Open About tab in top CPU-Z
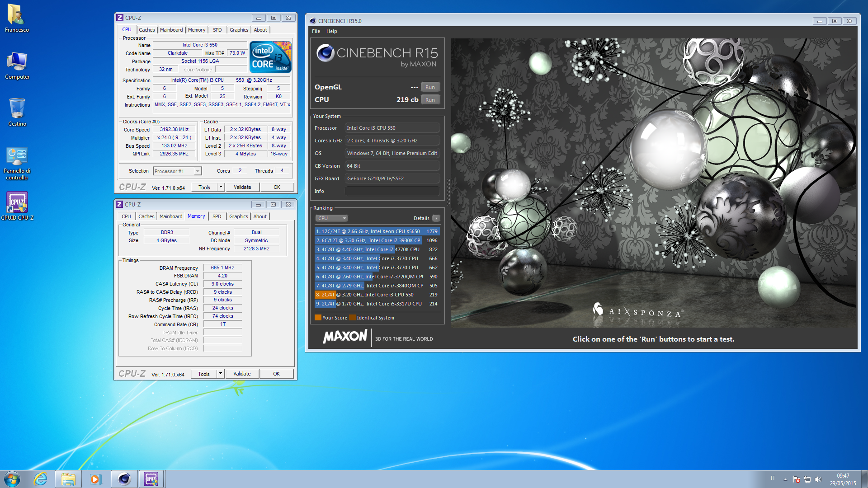Viewport: 868px width, 488px height. pos(260,30)
